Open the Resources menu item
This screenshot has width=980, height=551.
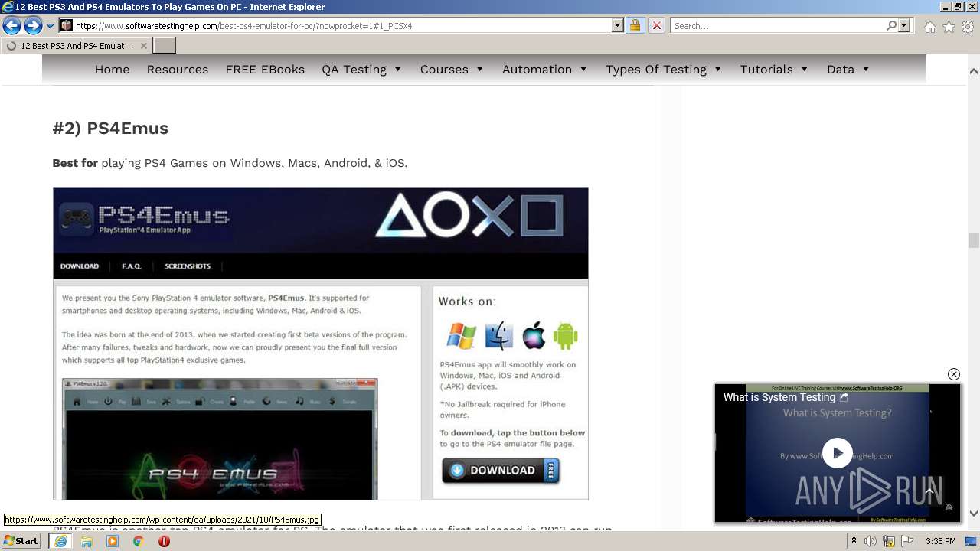click(178, 69)
